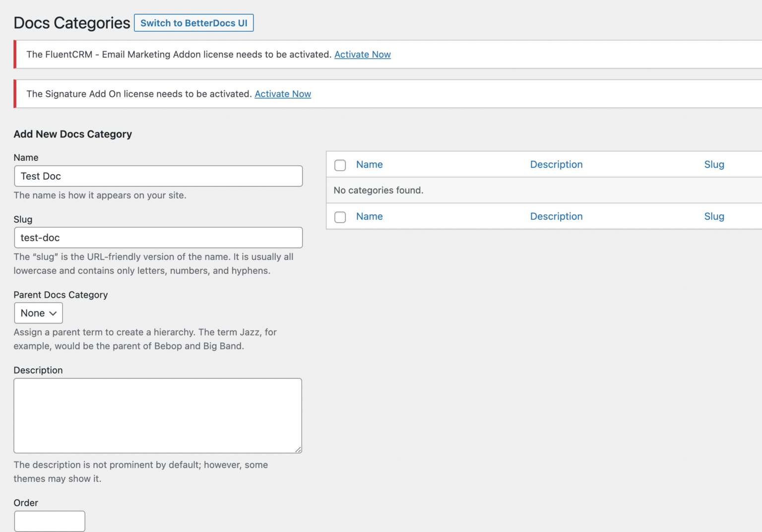
Task: Click the Slug sort link in the footer row
Action: [714, 216]
